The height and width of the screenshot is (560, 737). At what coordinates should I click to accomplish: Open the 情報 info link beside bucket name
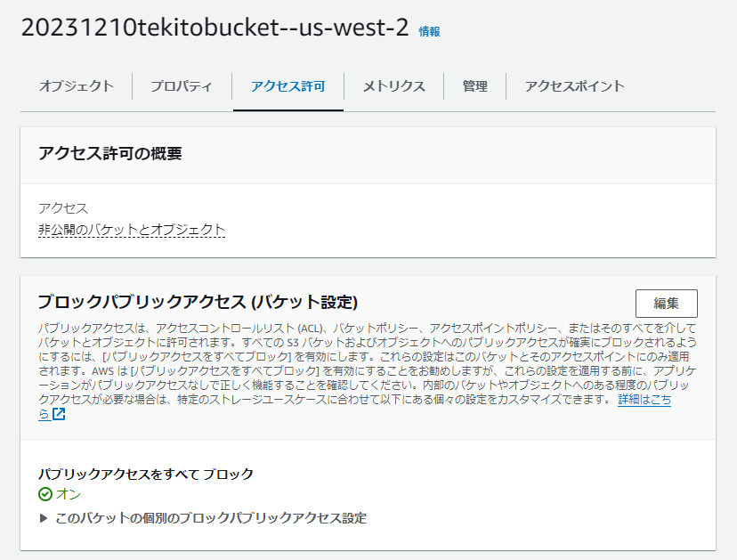[429, 31]
